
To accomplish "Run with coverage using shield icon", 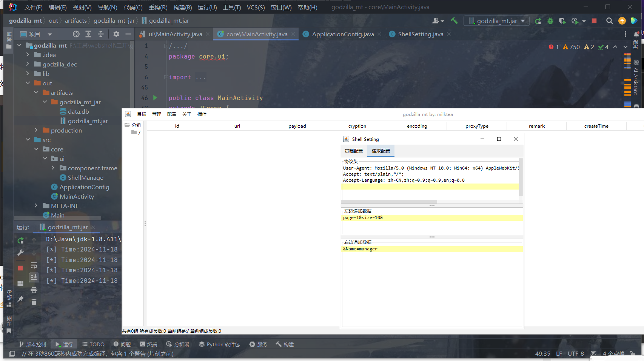I will click(x=562, y=21).
